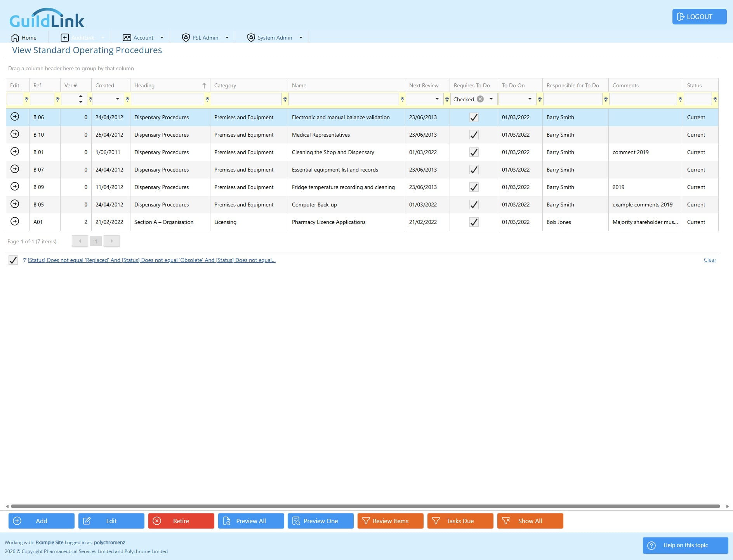Open edit arrow for row B 05
The width and height of the screenshot is (733, 560).
click(15, 204)
